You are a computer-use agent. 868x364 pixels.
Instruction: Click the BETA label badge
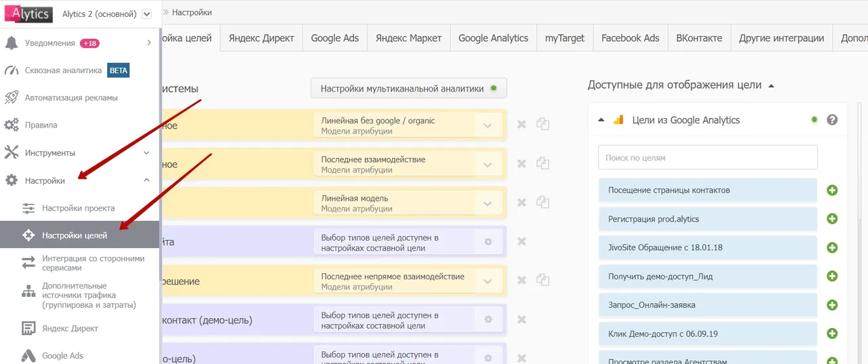(118, 70)
